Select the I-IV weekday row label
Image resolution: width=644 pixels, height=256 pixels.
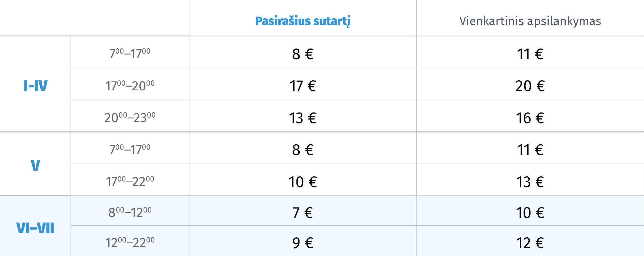click(x=35, y=86)
